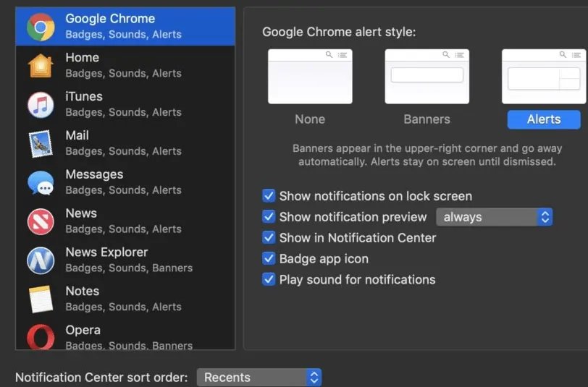Select the Opera browser icon
This screenshot has width=588, height=387.
pos(41,336)
